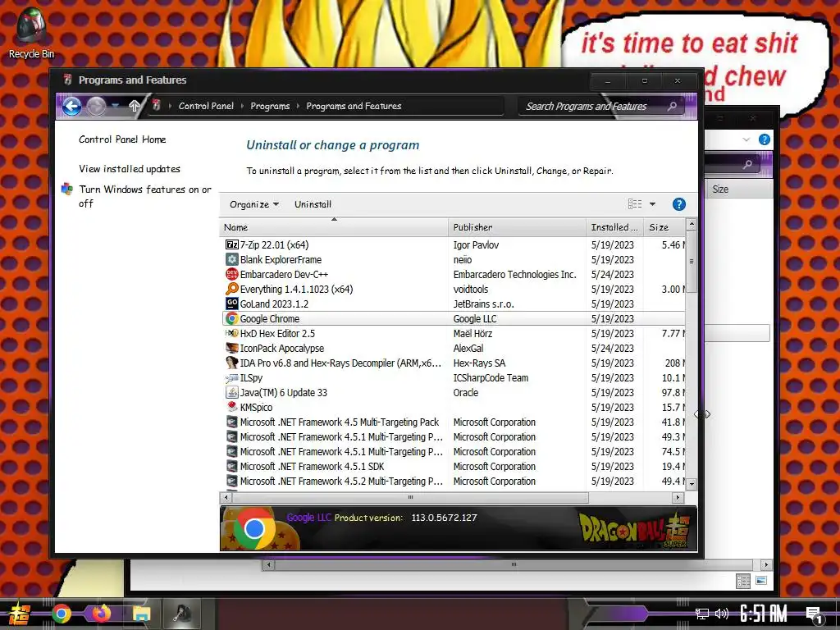Open the Start menu button
The height and width of the screenshot is (630, 840).
(19, 614)
